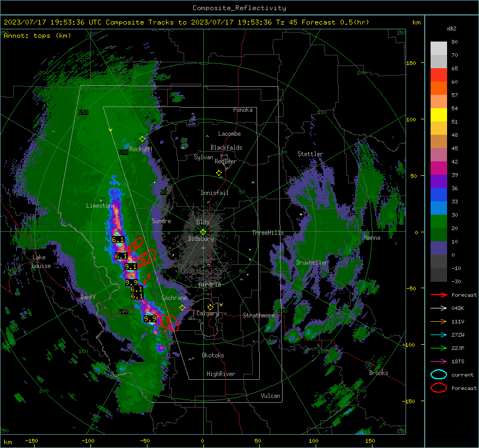Click the yellow radar-site diamond at Olds
Screen dimensions: 479x448
[x=203, y=232]
